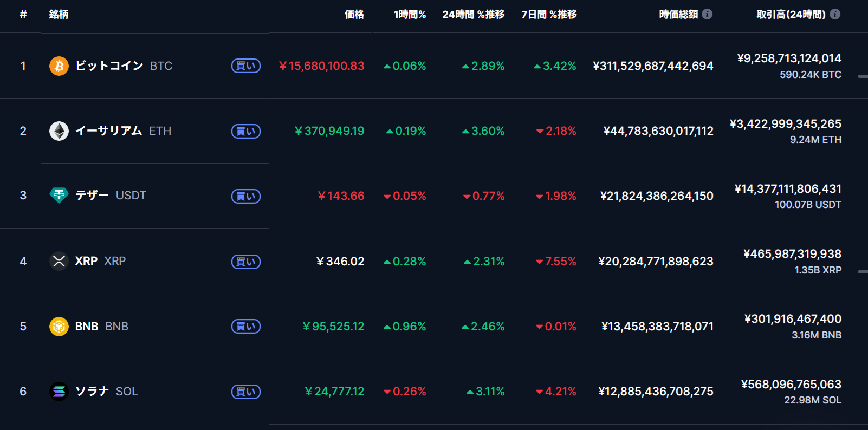Click Ethereum price ¥370,949.19

coord(329,131)
